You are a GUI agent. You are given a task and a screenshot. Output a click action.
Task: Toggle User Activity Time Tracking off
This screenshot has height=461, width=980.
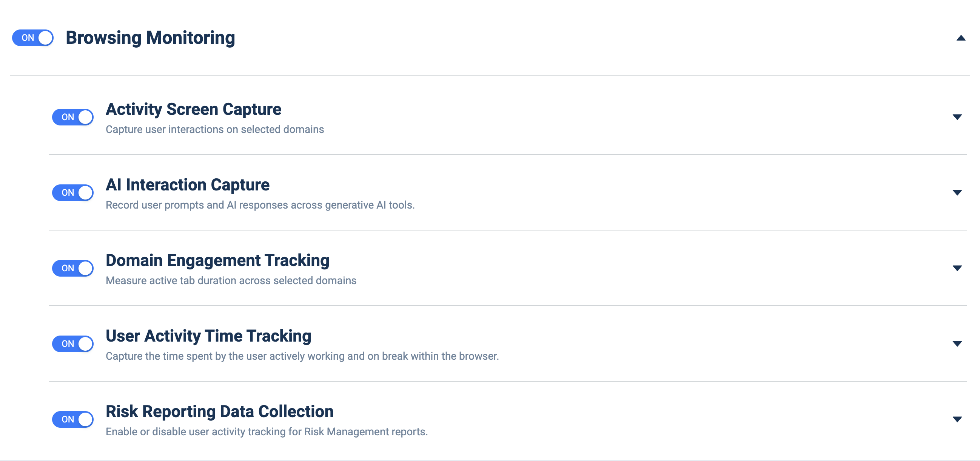[72, 344]
